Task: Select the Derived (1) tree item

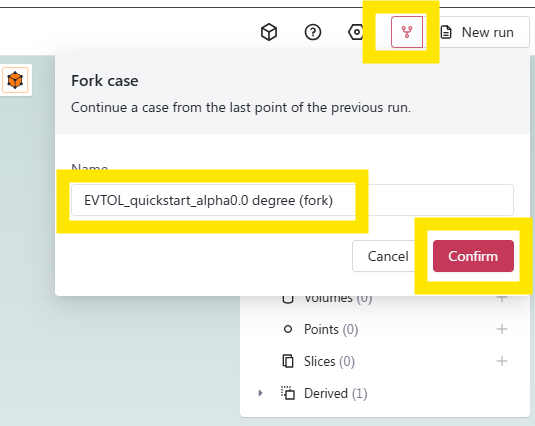Action: (335, 393)
